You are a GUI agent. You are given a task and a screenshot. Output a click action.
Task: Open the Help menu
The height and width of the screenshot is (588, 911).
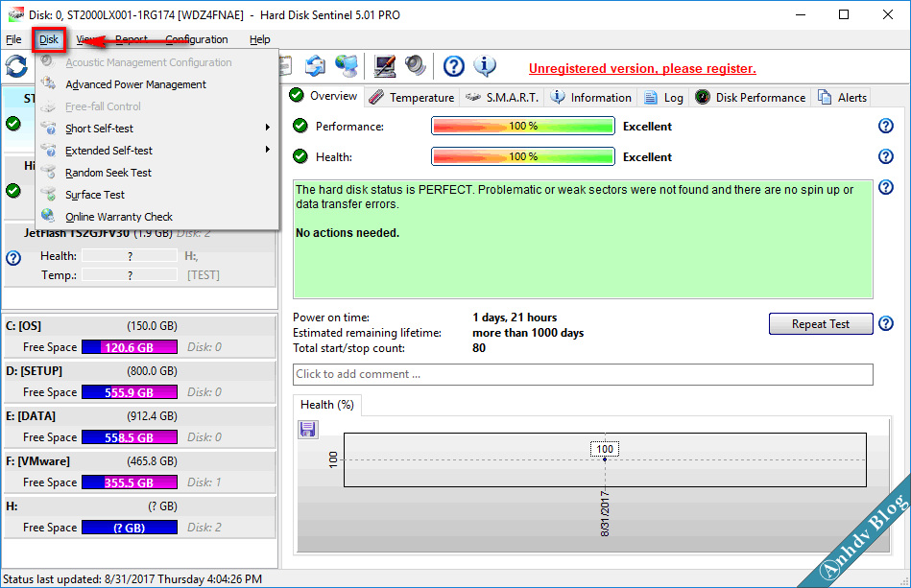pyautogui.click(x=260, y=39)
